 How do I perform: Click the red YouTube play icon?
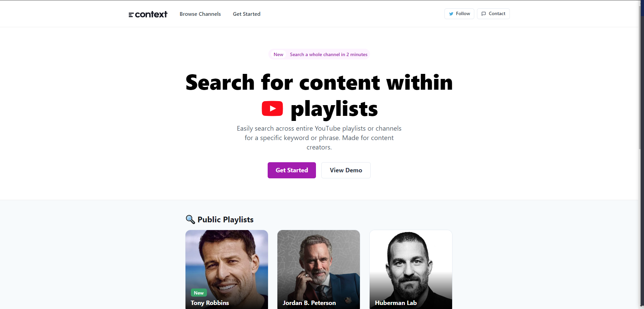pos(272,108)
